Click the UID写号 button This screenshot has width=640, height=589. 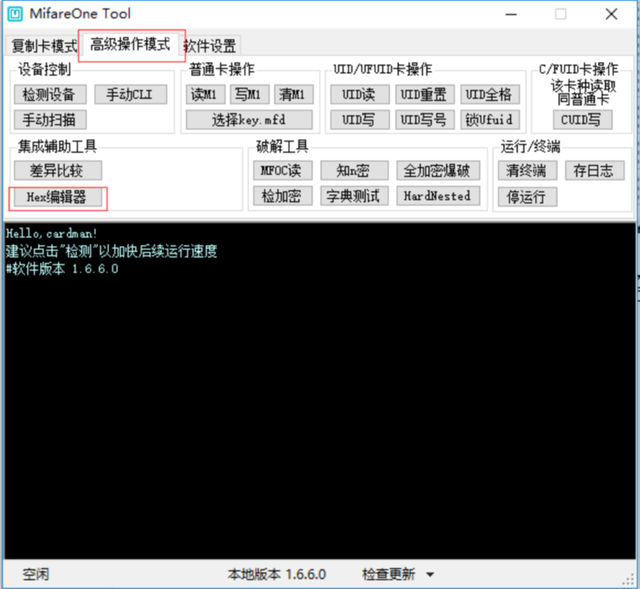tap(424, 120)
